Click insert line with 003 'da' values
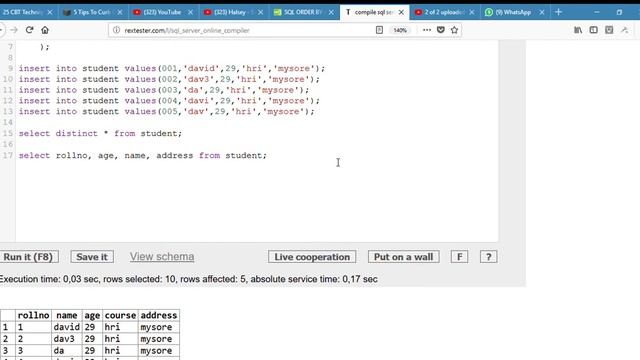 (x=164, y=90)
